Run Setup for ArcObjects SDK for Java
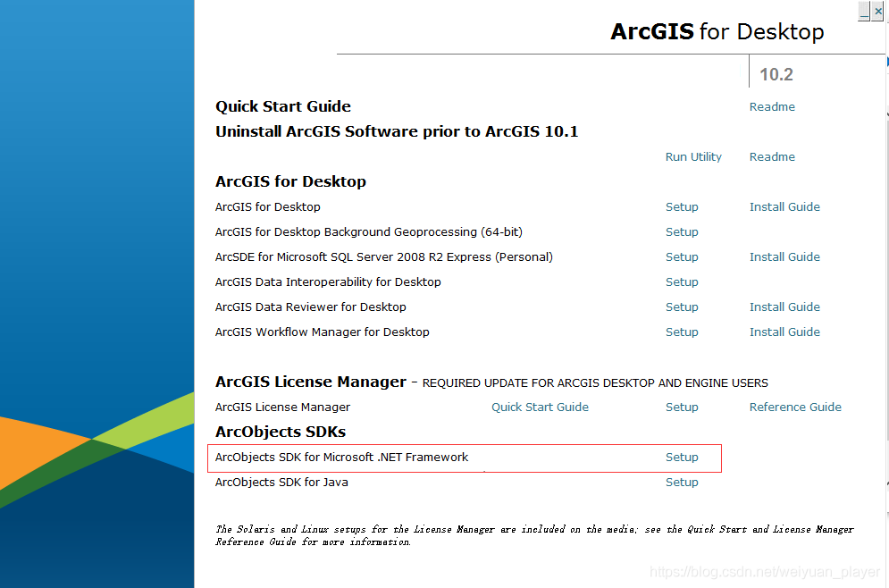Screen dimensions: 889x588 [x=682, y=482]
